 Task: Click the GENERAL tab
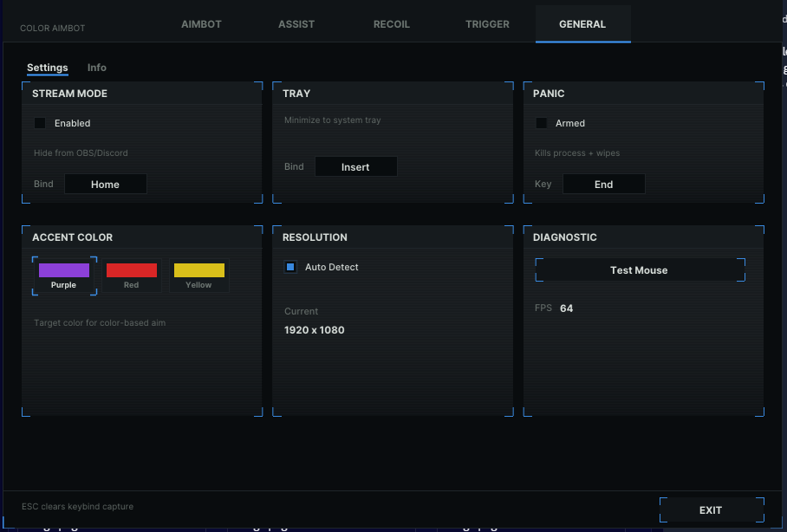582,24
